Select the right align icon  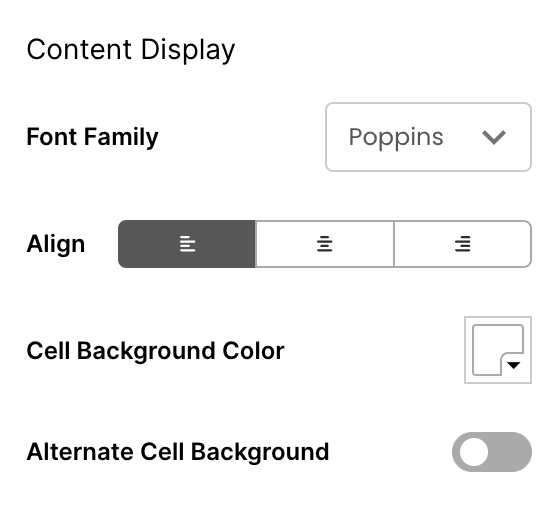pyautogui.click(x=463, y=244)
